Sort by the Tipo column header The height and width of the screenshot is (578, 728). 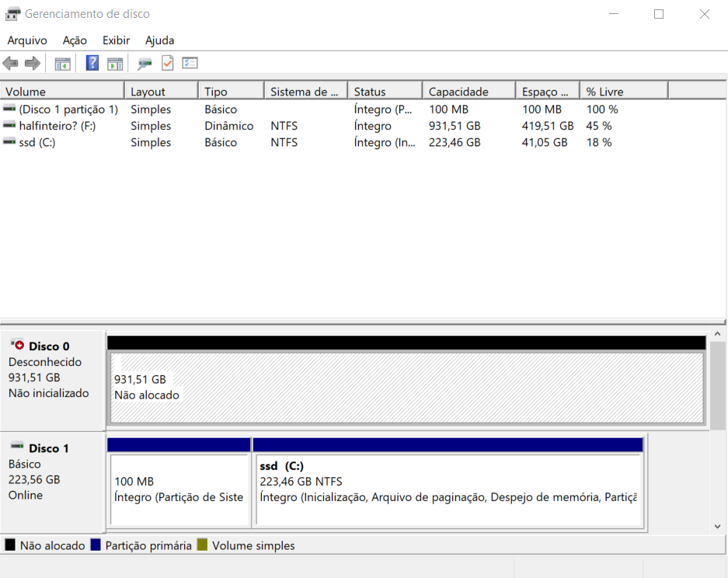tap(232, 92)
